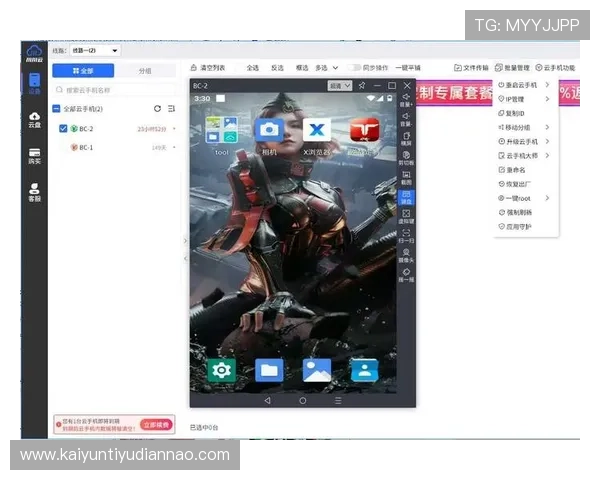Open the tool folder on phone screen
The image size is (600, 480).
click(222, 136)
